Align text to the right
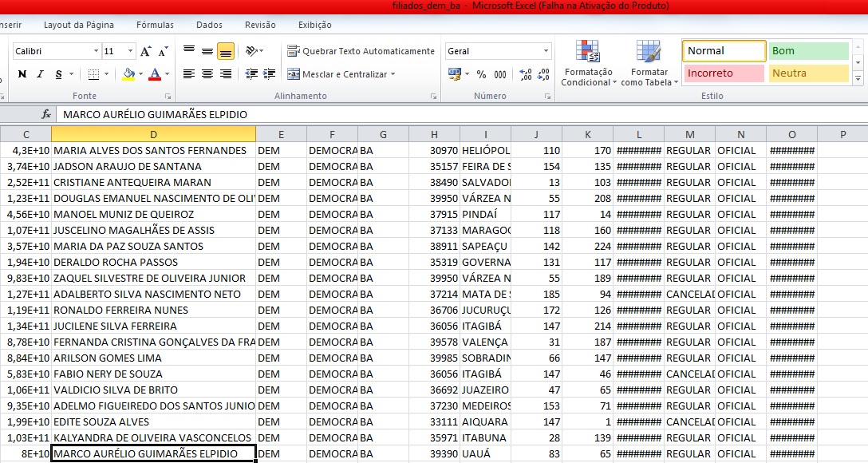This screenshot has height=463, width=868. pyautogui.click(x=225, y=74)
